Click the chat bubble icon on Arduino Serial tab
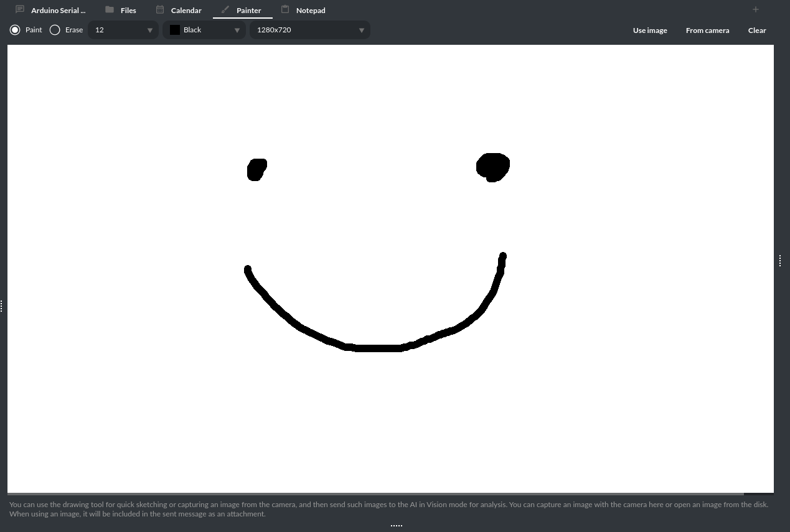Screen dimensions: 790x532 19,9
